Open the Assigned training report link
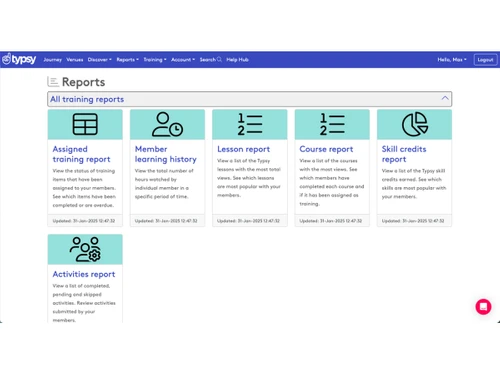This screenshot has width=500, height=375. point(81,154)
